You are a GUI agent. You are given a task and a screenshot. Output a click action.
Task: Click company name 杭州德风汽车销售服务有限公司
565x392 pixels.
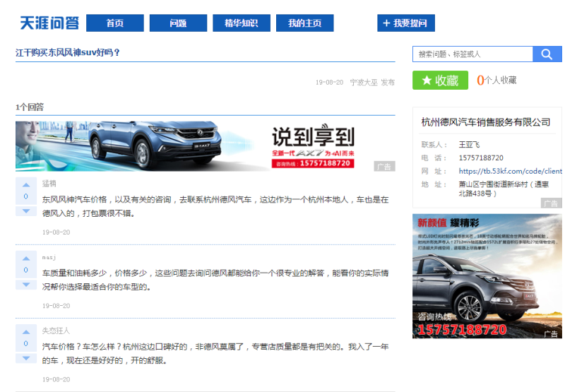[x=486, y=122]
